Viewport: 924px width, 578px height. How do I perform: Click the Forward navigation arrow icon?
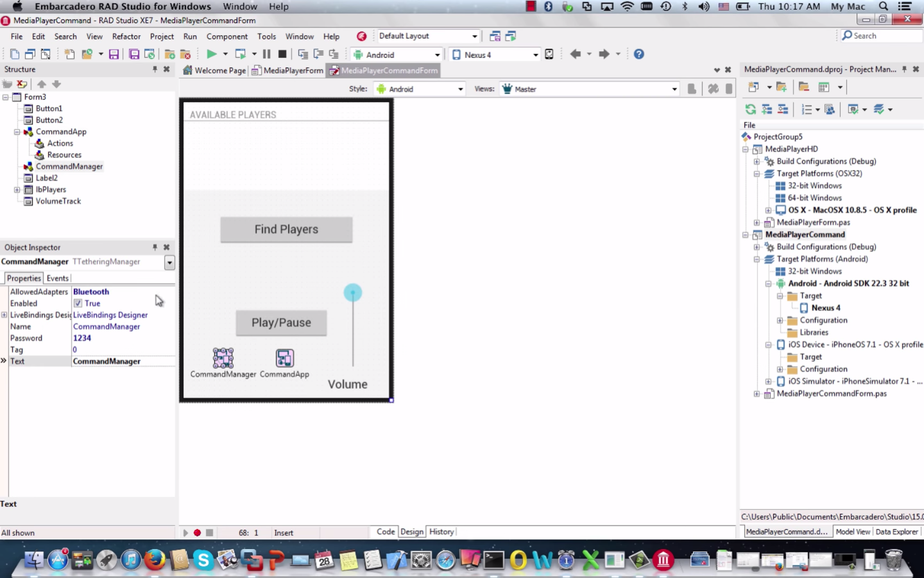[604, 55]
